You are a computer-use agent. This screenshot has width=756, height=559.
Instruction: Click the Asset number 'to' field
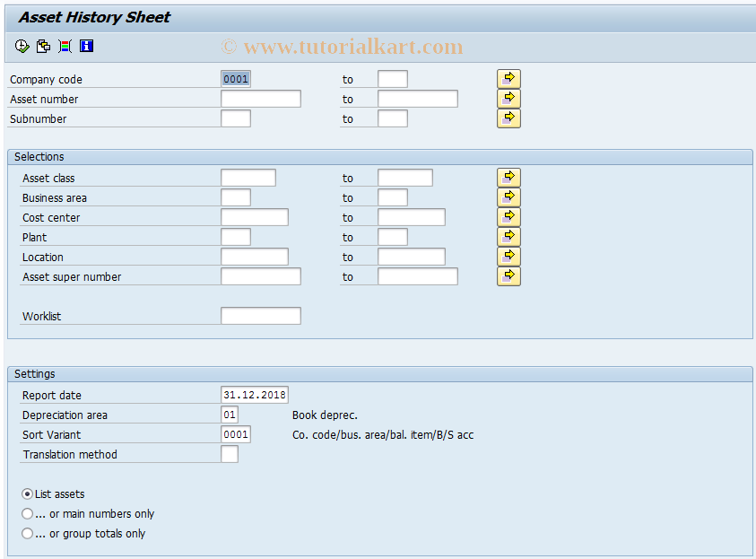(x=418, y=99)
